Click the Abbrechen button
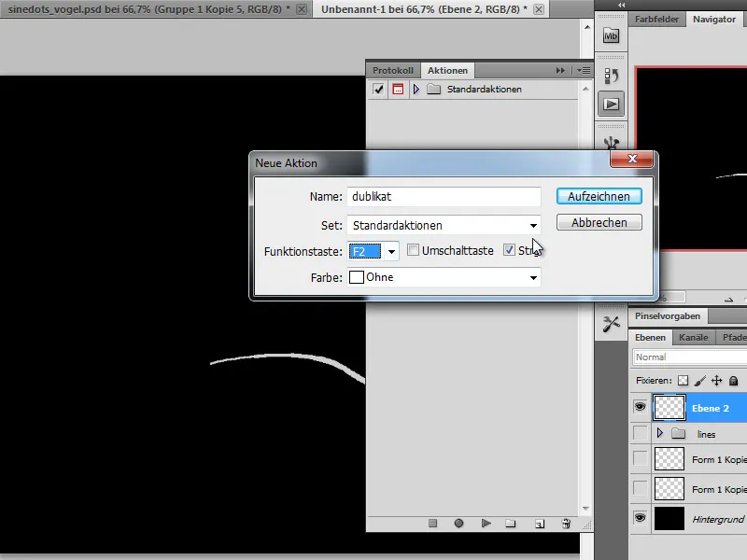Viewport: 747px width, 560px height. (x=599, y=222)
